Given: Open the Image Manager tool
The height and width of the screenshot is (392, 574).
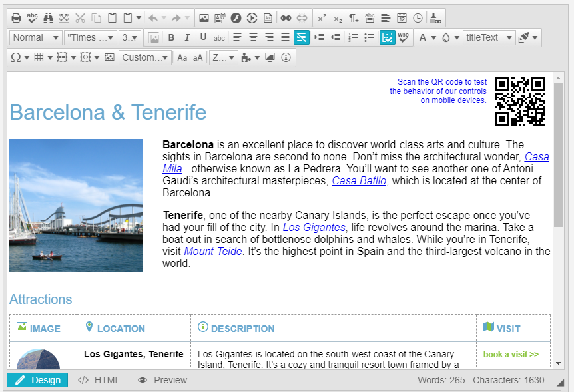Looking at the screenshot, I should (x=204, y=18).
